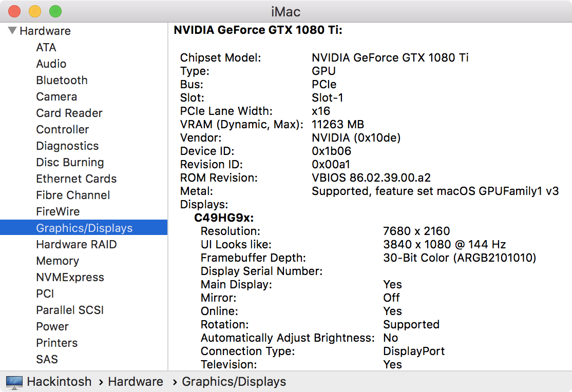572x392 pixels.
Task: Open the Audio hardware section
Action: tap(51, 64)
